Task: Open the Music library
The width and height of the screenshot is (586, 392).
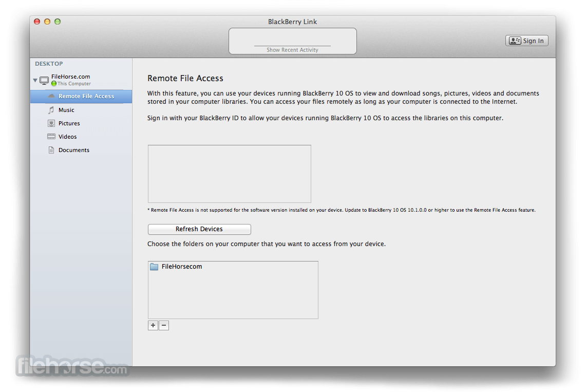Action: (x=66, y=110)
